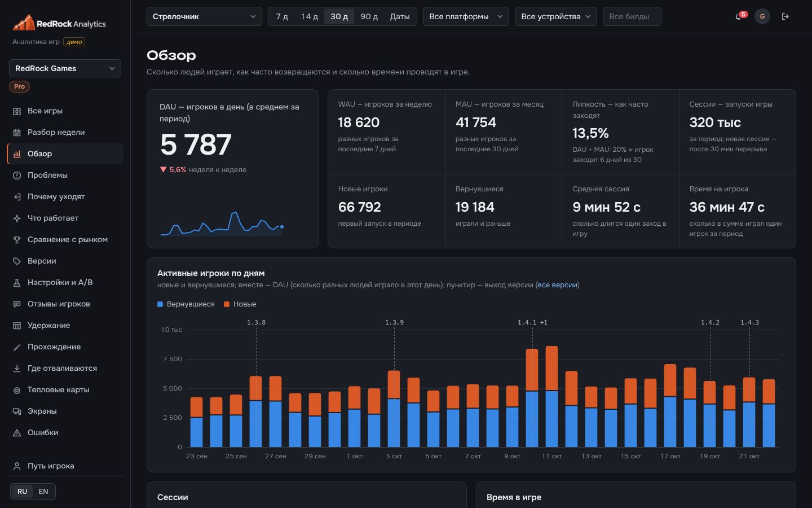Toggle the Вернувшиеся blue legend swatch

[160, 304]
